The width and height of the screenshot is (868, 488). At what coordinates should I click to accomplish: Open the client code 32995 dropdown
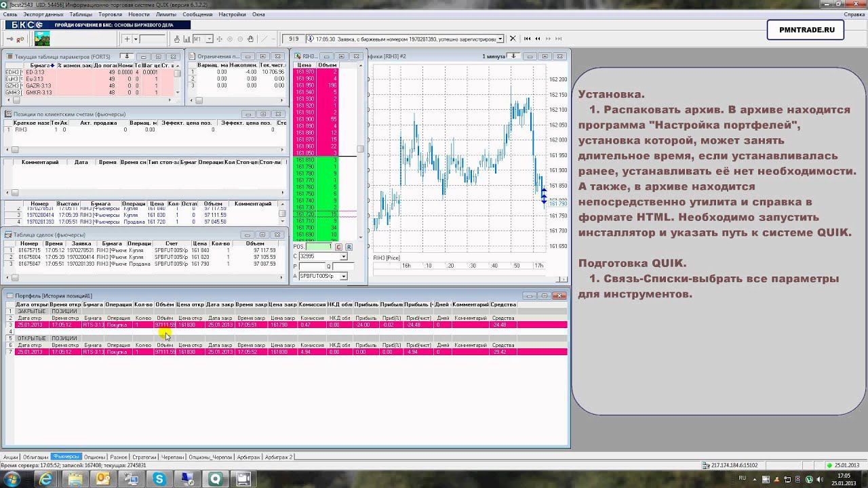click(x=344, y=256)
